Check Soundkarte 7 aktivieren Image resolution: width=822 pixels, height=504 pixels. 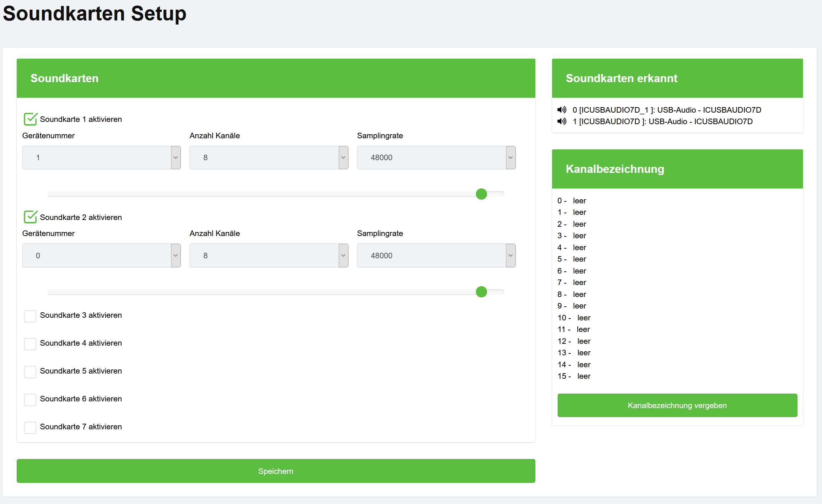coord(30,427)
